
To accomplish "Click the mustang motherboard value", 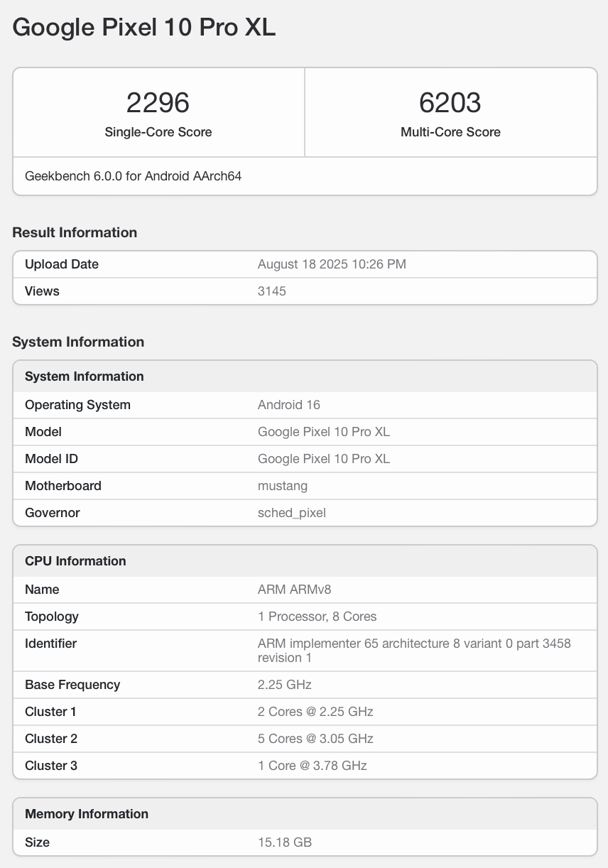I will (x=283, y=486).
